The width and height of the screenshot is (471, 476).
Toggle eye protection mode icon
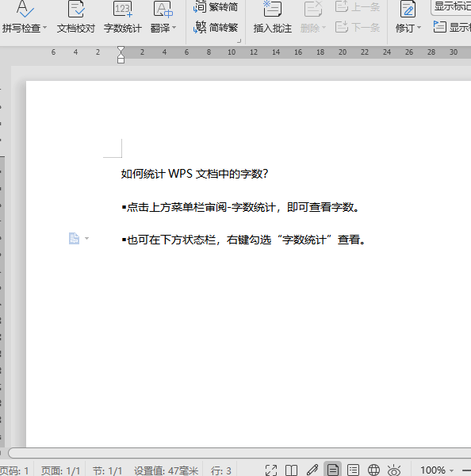(394, 470)
